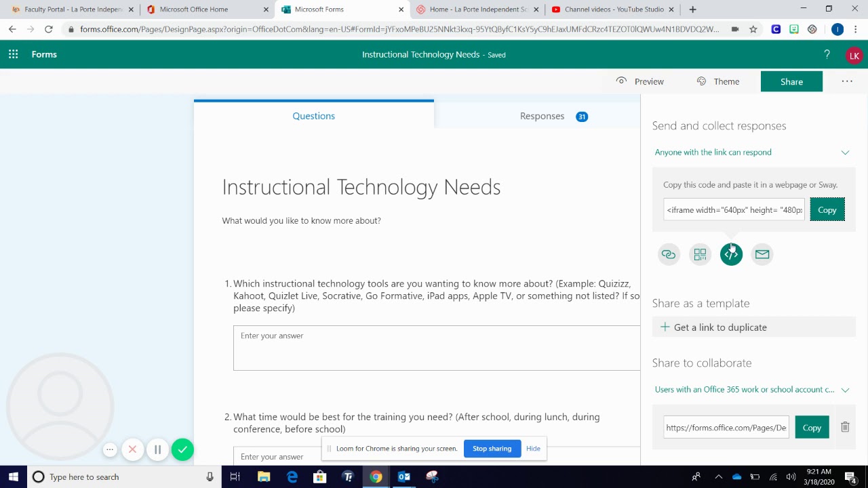This screenshot has width=868, height=488.
Task: Select the QR code share icon
Action: tap(700, 254)
